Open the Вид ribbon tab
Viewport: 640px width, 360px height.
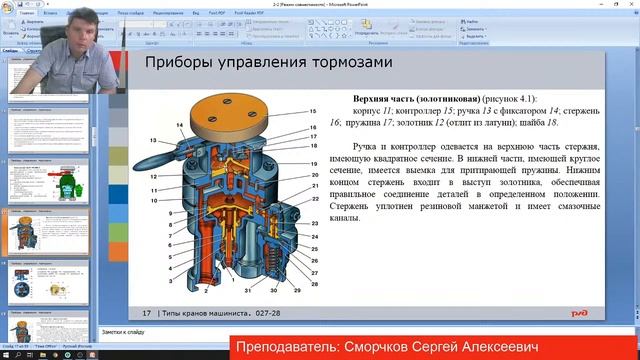[x=196, y=13]
